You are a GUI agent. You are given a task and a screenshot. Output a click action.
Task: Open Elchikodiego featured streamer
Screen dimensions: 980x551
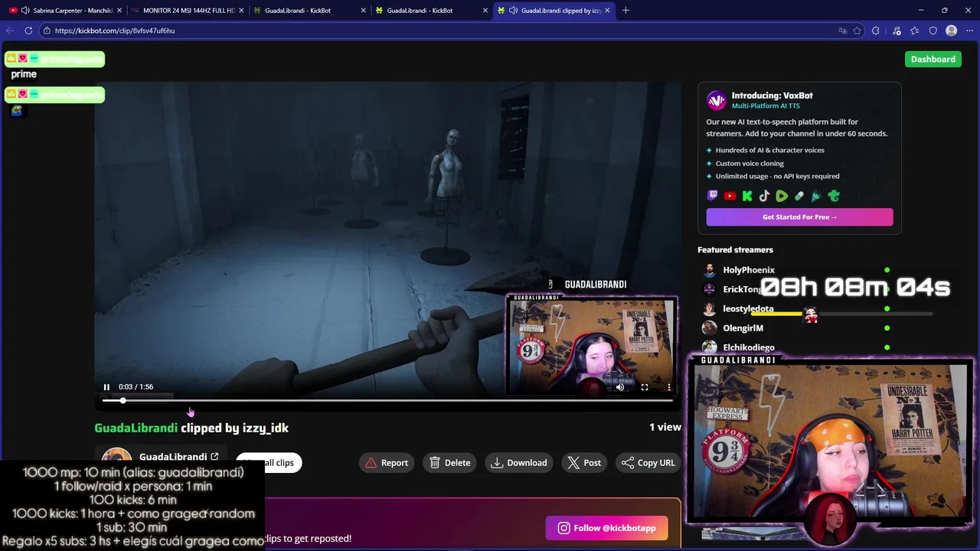(x=749, y=347)
